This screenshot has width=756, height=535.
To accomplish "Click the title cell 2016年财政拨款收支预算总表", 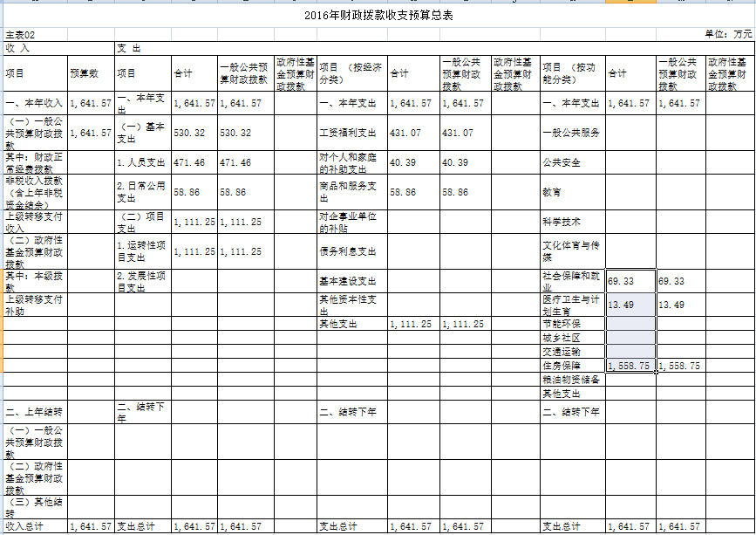I will (378, 16).
